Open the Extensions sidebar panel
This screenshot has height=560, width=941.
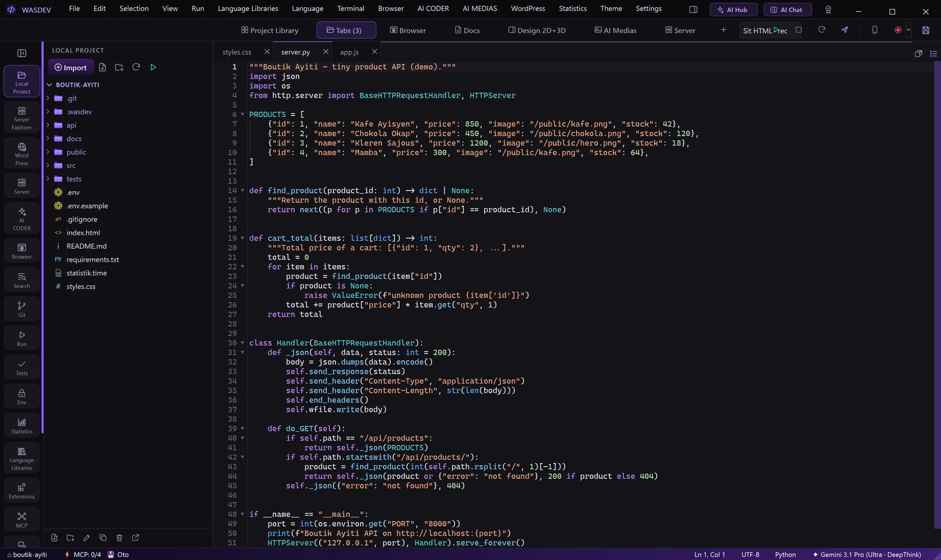(x=22, y=491)
